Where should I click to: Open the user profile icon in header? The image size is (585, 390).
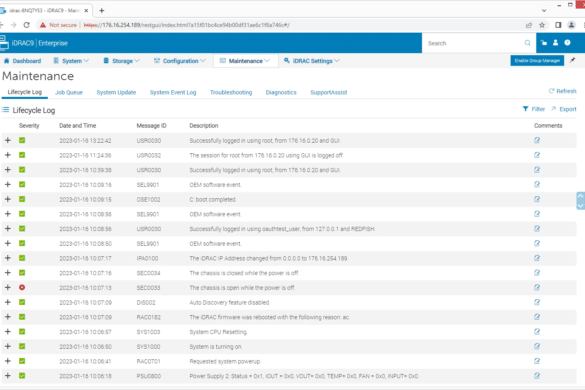click(x=556, y=43)
